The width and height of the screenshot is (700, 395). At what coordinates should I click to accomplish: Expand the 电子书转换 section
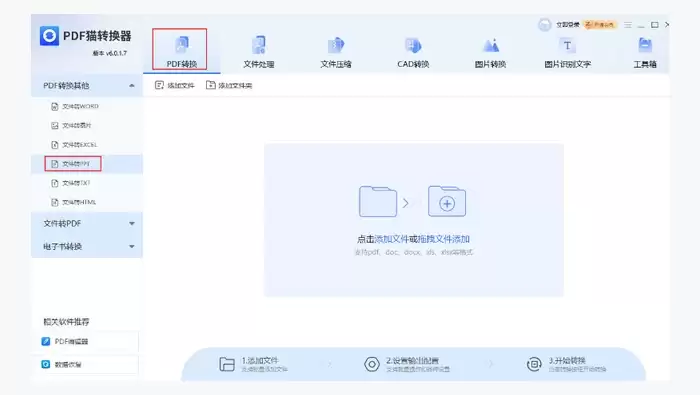(x=87, y=246)
